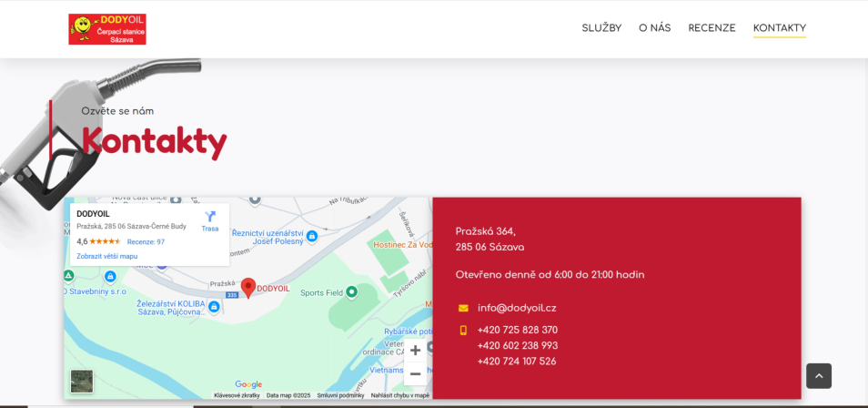Select the KONTAKTY menu item

pos(780,28)
